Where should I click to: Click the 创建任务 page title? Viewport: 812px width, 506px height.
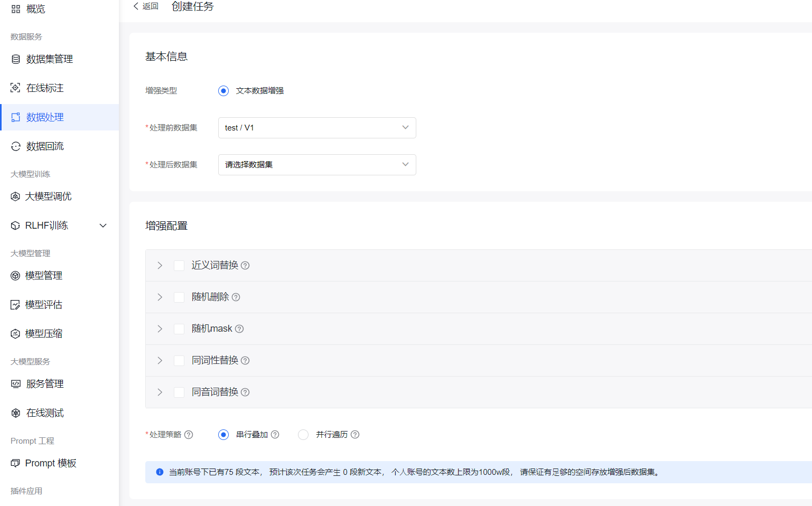pyautogui.click(x=193, y=6)
